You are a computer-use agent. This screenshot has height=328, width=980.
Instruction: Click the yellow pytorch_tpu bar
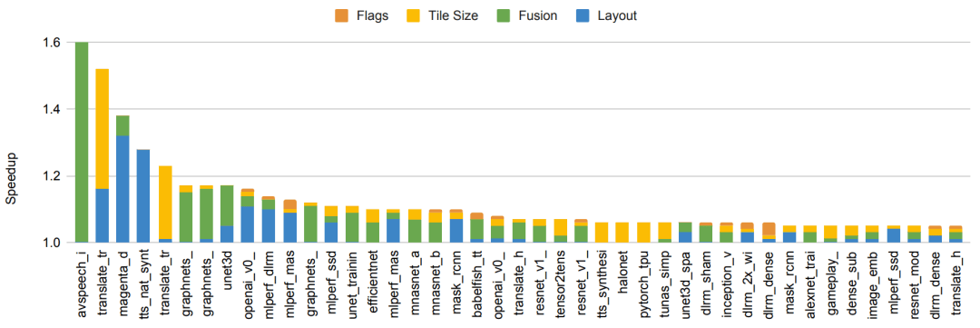(643, 233)
